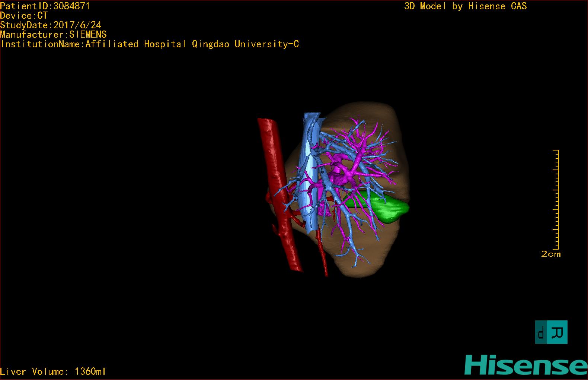
Task: Click the PatientID:3084871 text
Action: point(45,6)
